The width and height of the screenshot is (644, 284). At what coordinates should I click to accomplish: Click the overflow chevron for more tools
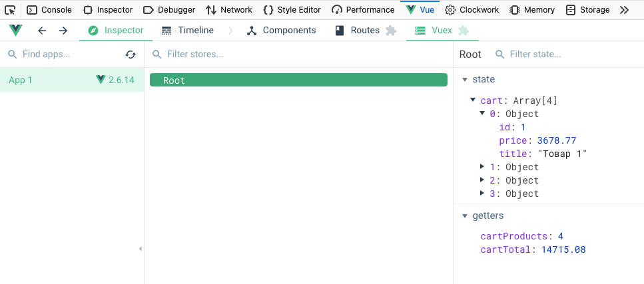pyautogui.click(x=624, y=10)
